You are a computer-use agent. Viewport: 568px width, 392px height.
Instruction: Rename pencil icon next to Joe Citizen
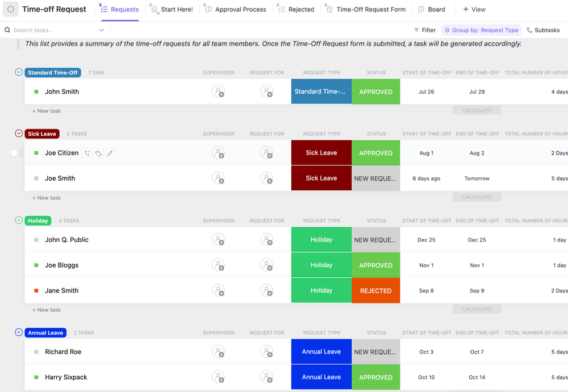point(110,153)
